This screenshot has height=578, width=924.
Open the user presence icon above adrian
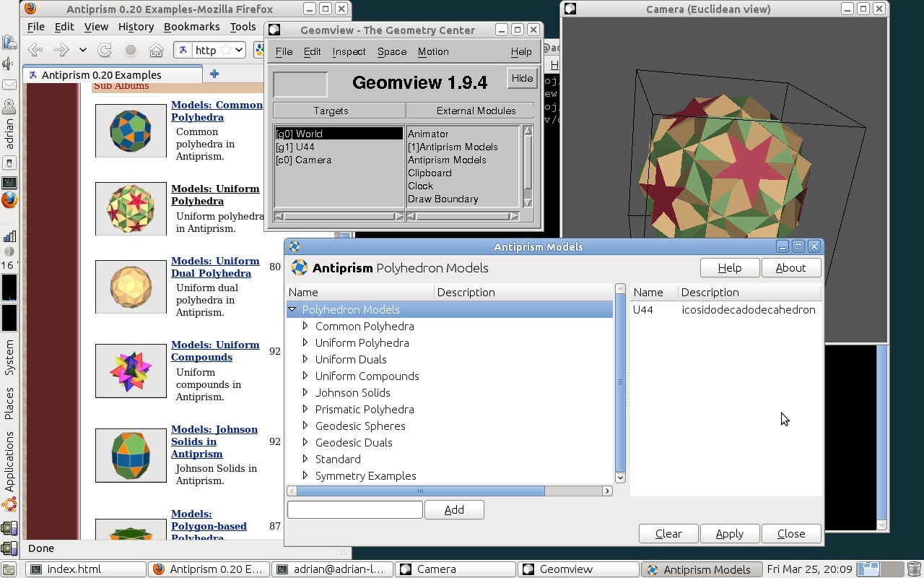tap(9, 107)
